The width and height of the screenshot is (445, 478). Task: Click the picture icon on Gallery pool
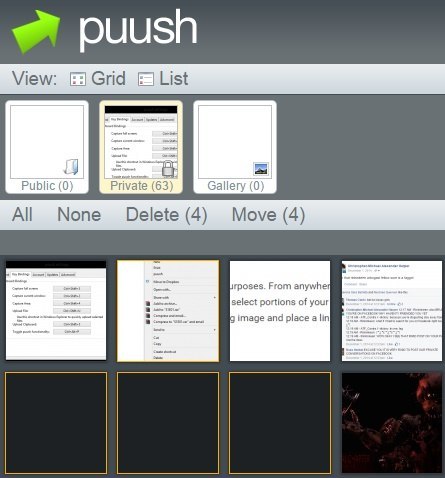click(261, 169)
